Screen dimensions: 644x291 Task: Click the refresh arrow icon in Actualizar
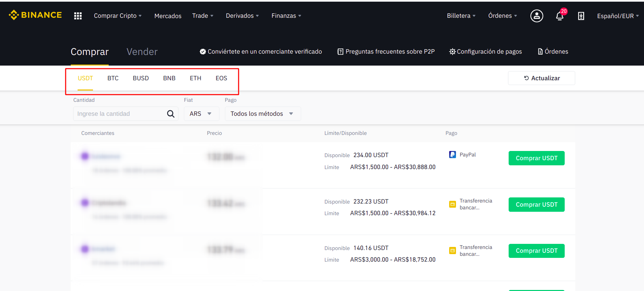tap(526, 78)
